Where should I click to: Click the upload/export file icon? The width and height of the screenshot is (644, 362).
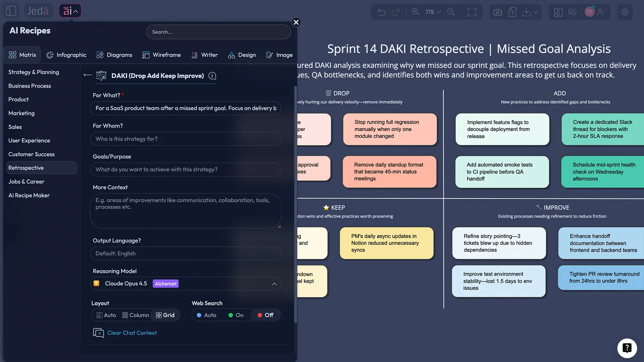[512, 12]
